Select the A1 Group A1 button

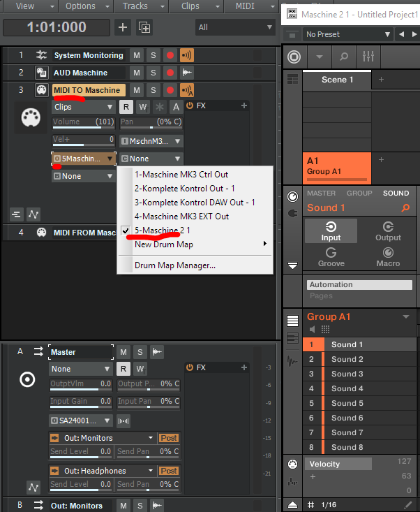pos(337,168)
